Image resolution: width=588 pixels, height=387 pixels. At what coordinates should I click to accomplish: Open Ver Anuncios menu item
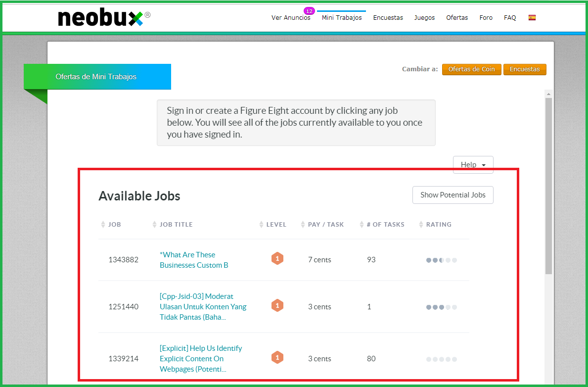pyautogui.click(x=291, y=18)
